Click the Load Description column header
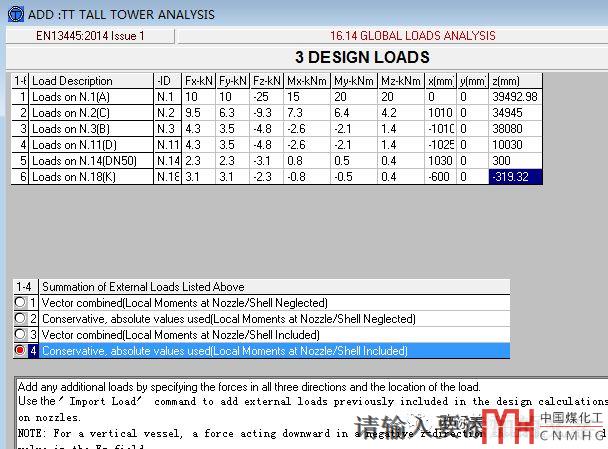The image size is (608, 449). (x=92, y=81)
